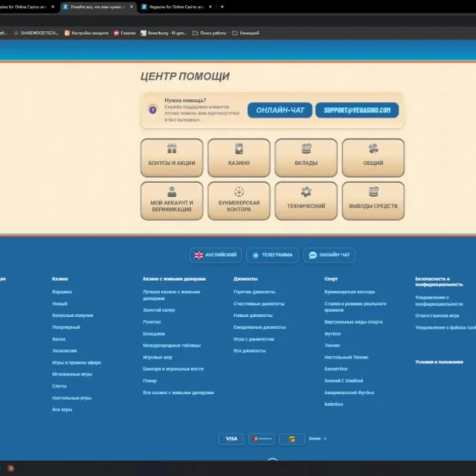Open the Немецкий bookmark folder
Screen dimensions: 476x476
point(245,33)
